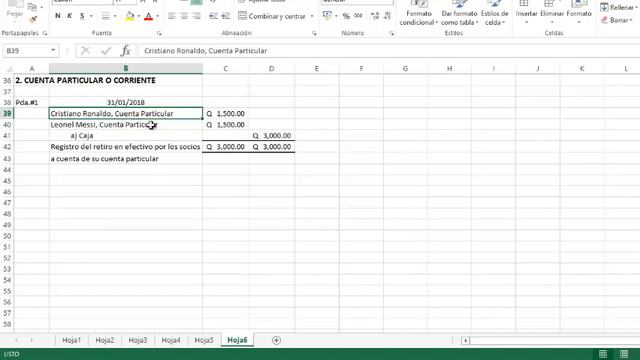Click the copy icon

(x=32, y=7)
